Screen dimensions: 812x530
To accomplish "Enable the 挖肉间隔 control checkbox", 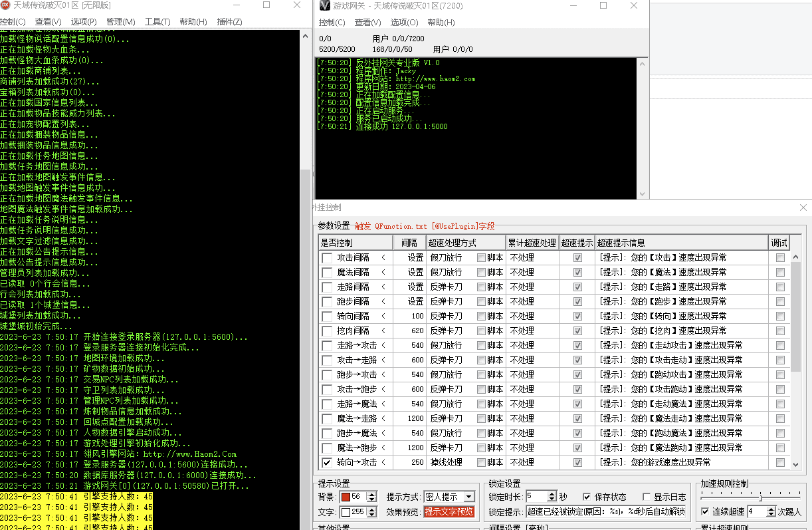I will (x=327, y=331).
